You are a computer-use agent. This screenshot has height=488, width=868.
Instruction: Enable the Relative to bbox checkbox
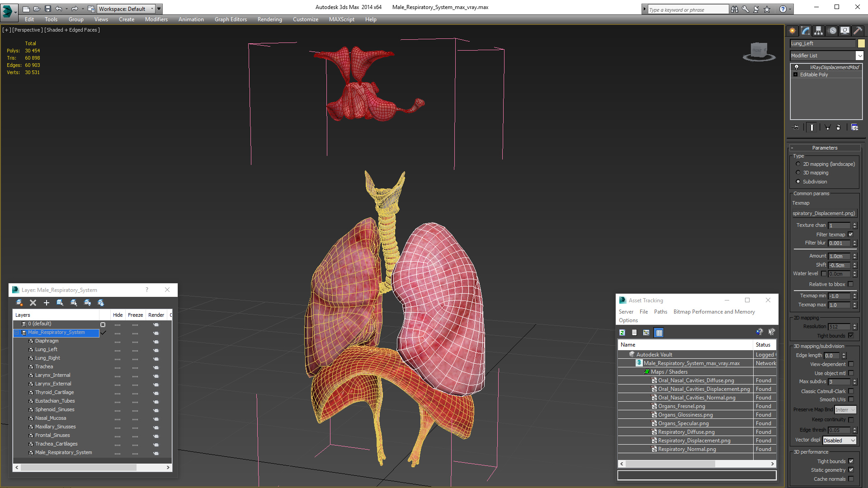coord(850,284)
